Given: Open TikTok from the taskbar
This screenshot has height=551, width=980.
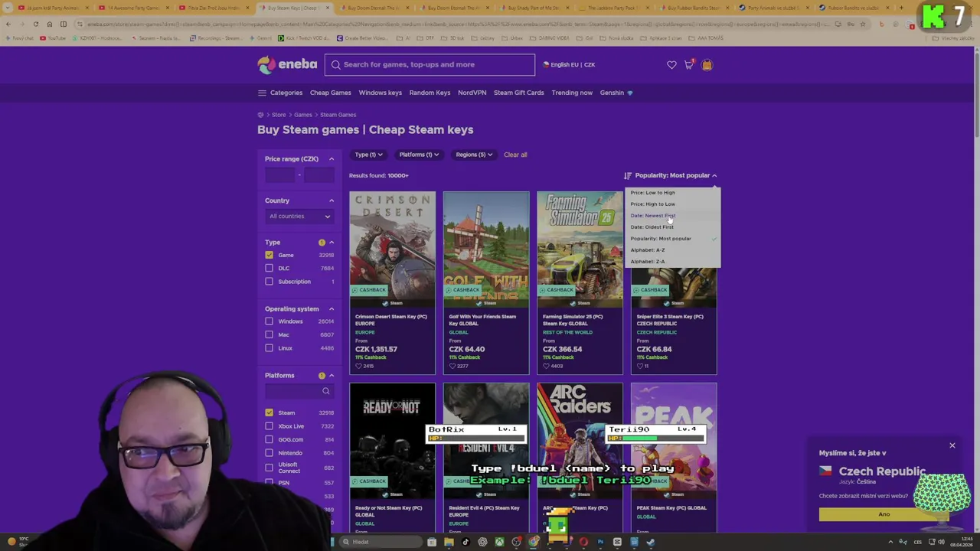Looking at the screenshot, I should (x=465, y=542).
